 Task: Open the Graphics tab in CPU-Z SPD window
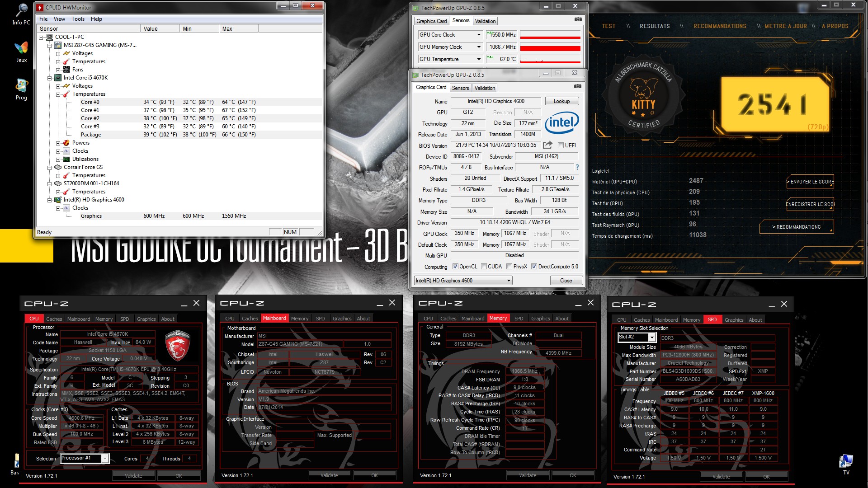click(x=734, y=320)
